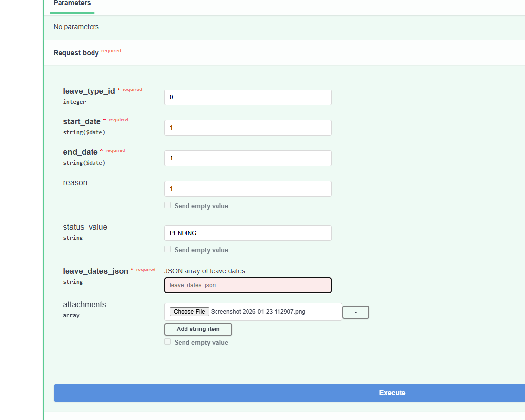525x420 pixels.
Task: Click the Add string item button
Action: tap(198, 329)
